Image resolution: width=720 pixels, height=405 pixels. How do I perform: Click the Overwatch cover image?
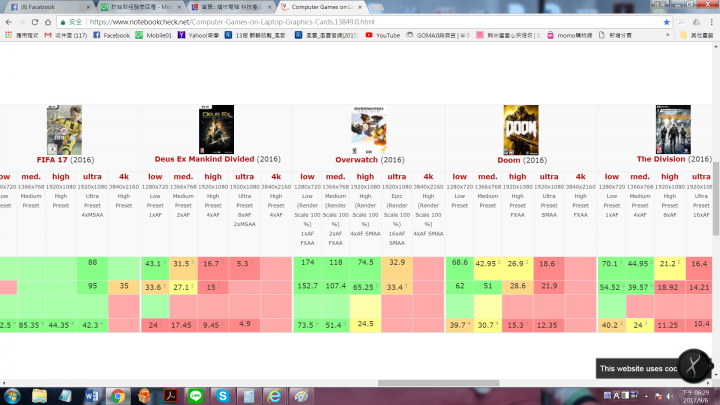click(x=369, y=129)
